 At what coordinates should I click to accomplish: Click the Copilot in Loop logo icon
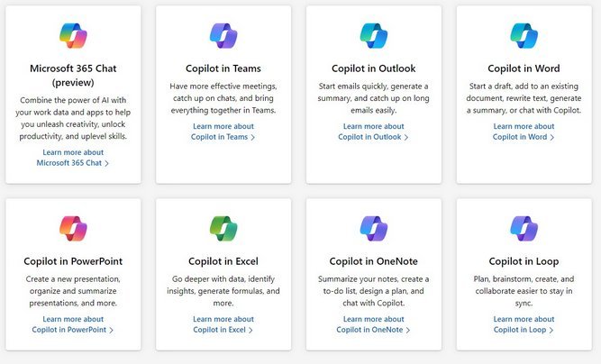(524, 228)
